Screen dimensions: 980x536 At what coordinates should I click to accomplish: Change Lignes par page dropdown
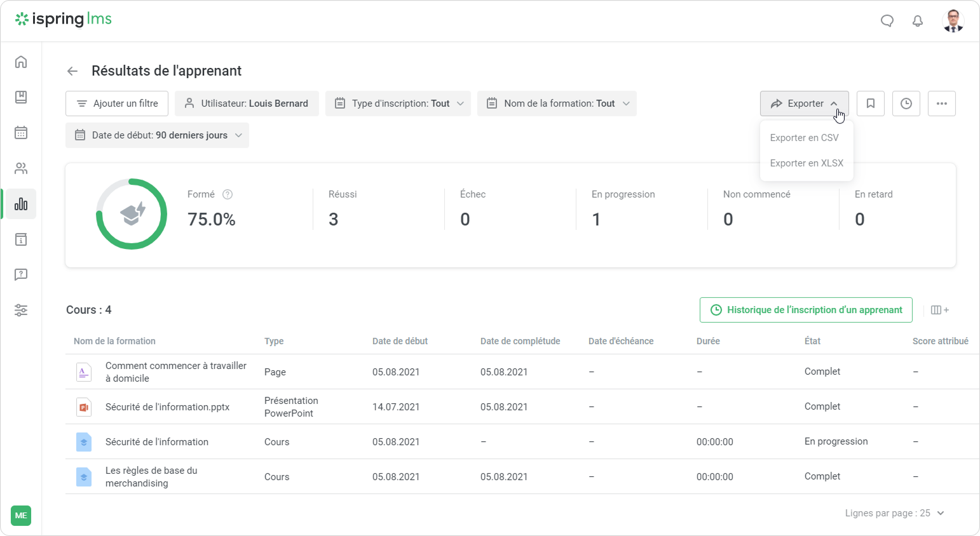(895, 513)
